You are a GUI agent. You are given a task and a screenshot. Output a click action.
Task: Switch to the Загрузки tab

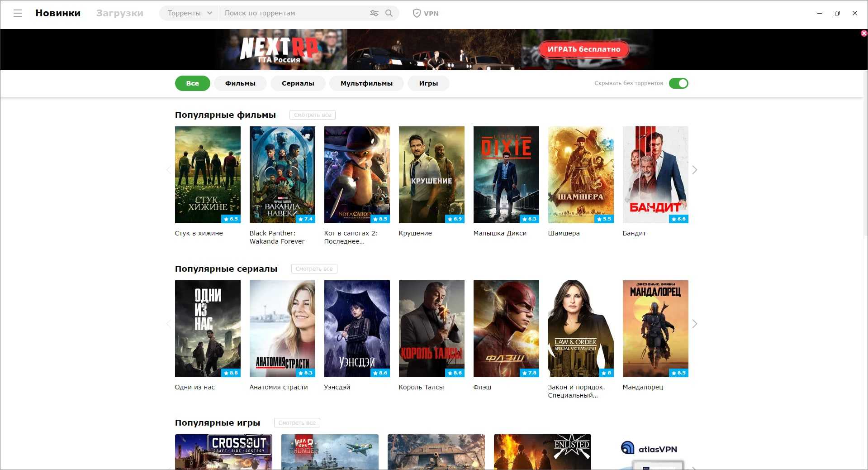point(119,13)
